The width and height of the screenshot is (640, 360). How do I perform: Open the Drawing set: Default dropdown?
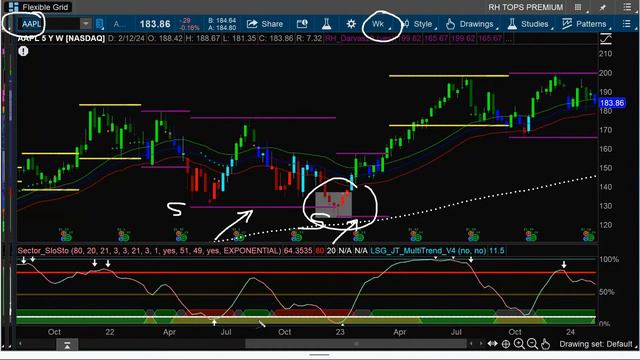click(597, 344)
